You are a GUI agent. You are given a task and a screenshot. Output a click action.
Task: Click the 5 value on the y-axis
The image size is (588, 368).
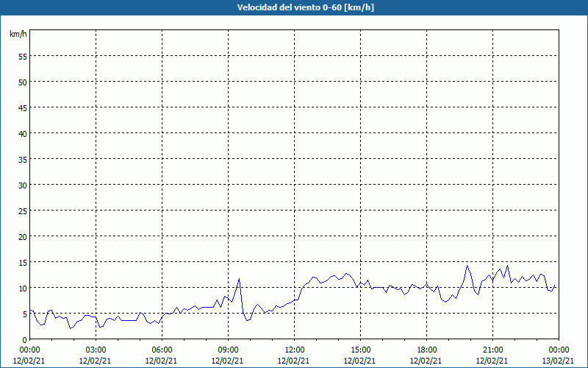25,314
